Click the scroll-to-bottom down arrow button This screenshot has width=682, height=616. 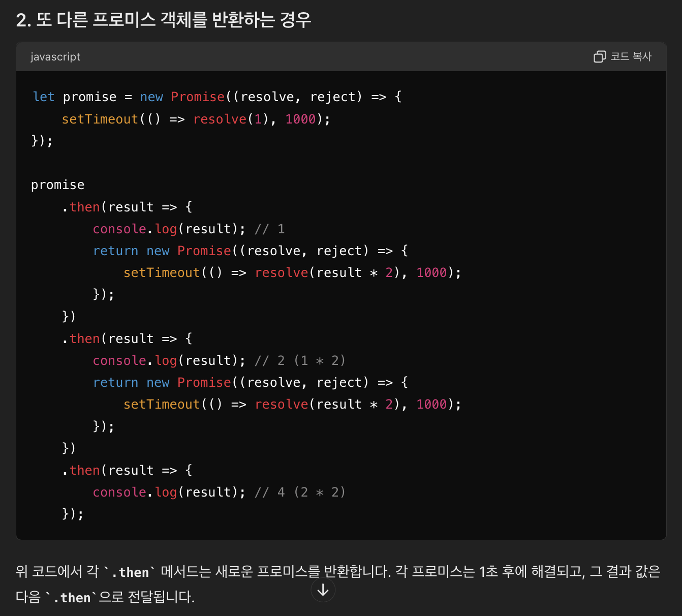(x=323, y=590)
